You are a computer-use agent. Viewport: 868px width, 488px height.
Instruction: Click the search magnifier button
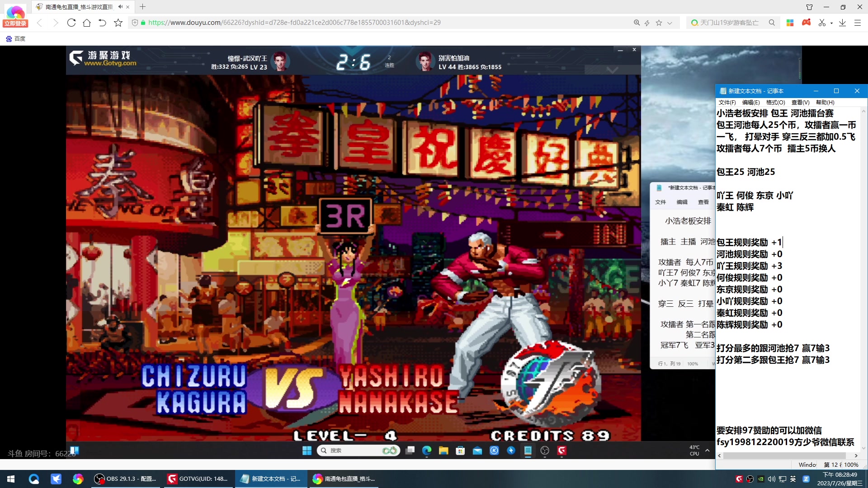772,23
